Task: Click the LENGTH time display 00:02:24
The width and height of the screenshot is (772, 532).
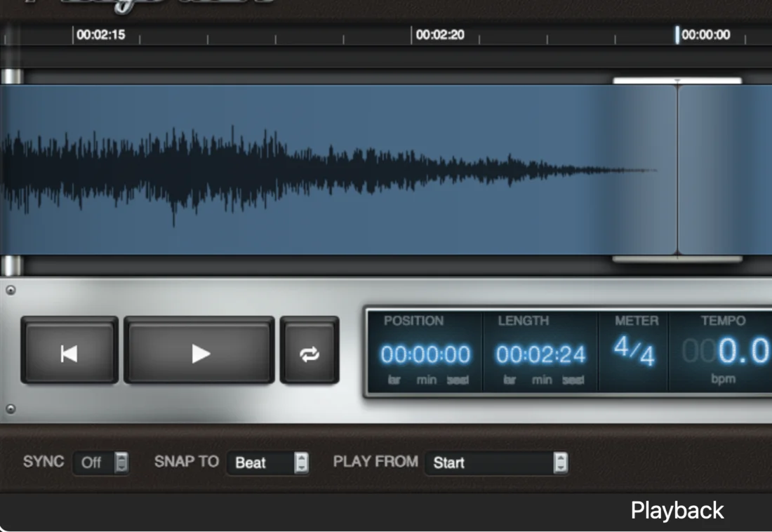Action: coord(540,354)
